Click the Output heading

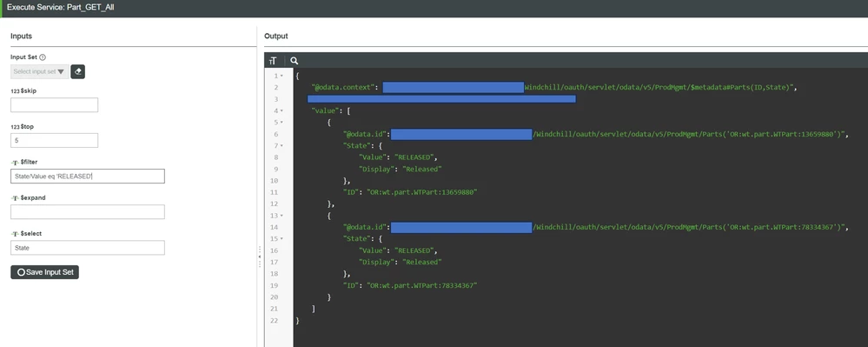coord(276,36)
